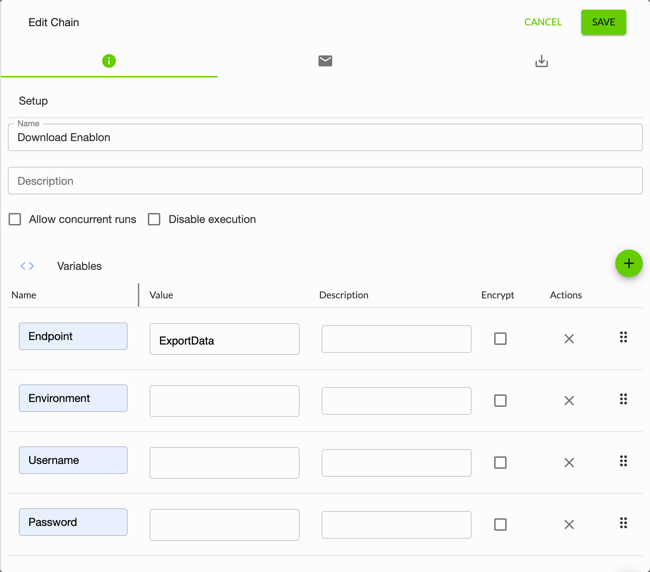Viewport: 650px width, 572px height.
Task: Edit the Download Enablon name field
Action: click(325, 138)
